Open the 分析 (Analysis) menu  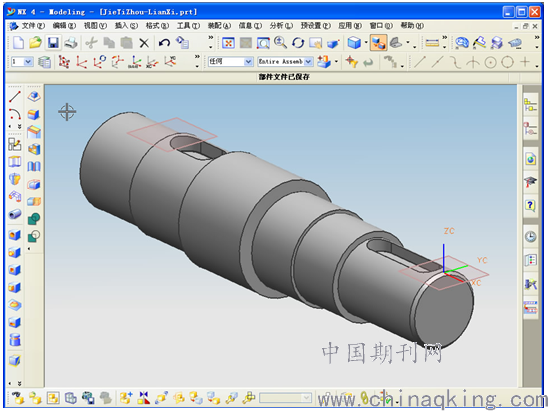click(281, 26)
